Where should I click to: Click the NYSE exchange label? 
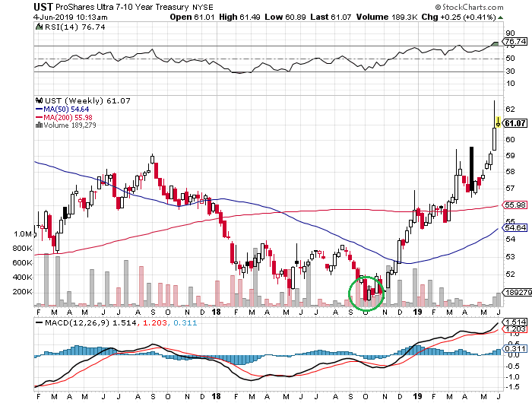(203, 7)
